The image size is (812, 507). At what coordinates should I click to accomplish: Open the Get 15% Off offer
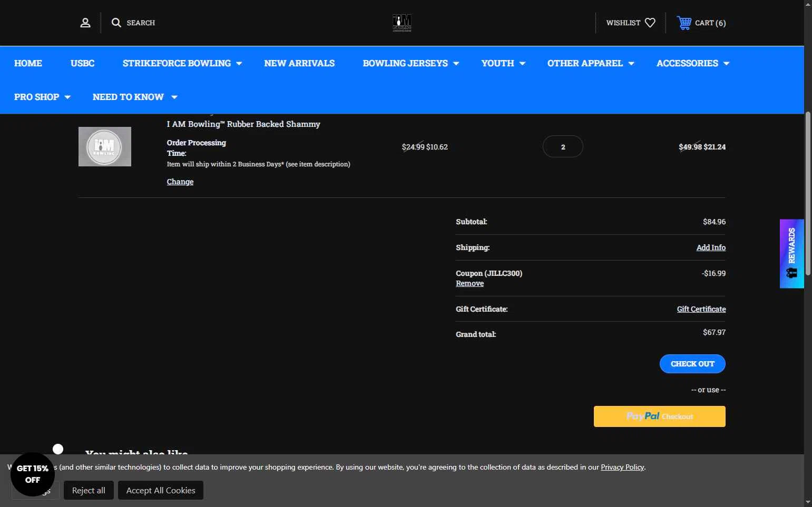click(x=33, y=474)
